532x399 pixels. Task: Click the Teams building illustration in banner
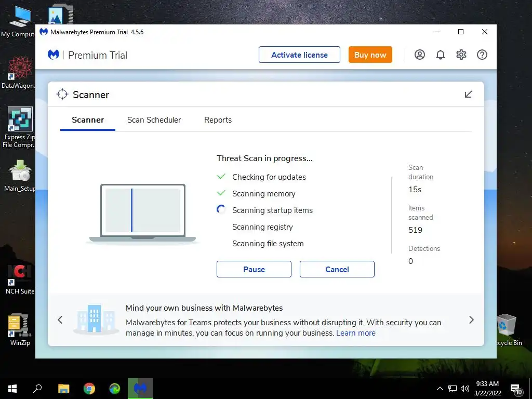point(96,319)
